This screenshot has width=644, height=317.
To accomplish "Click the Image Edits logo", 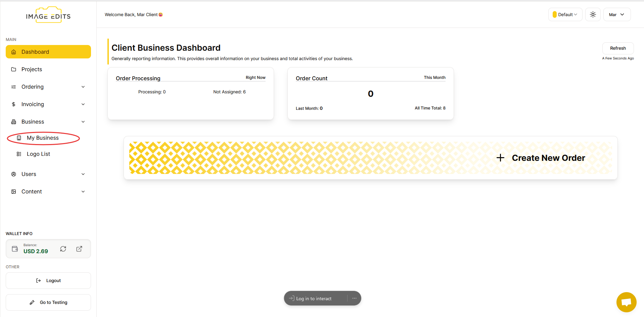I will pos(48,16).
